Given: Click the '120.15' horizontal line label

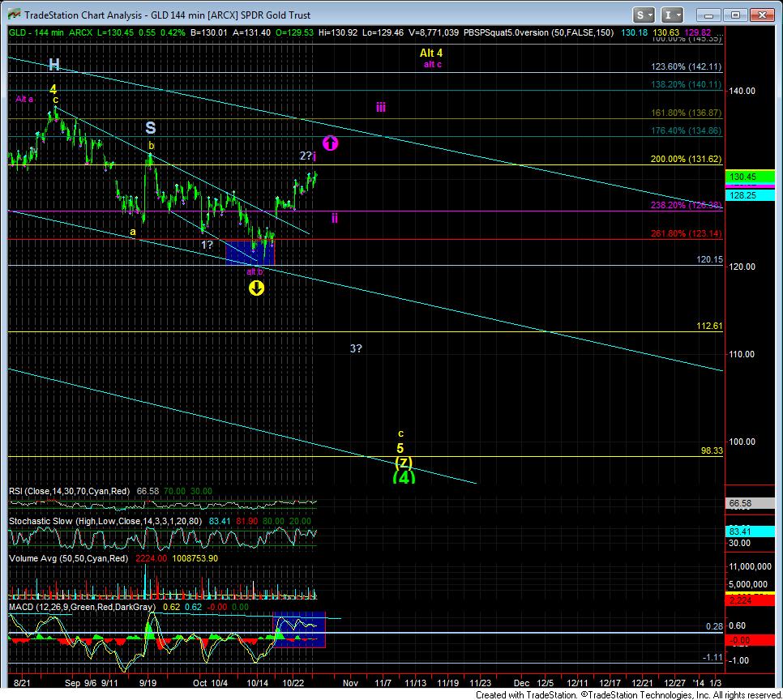Looking at the screenshot, I should (709, 259).
